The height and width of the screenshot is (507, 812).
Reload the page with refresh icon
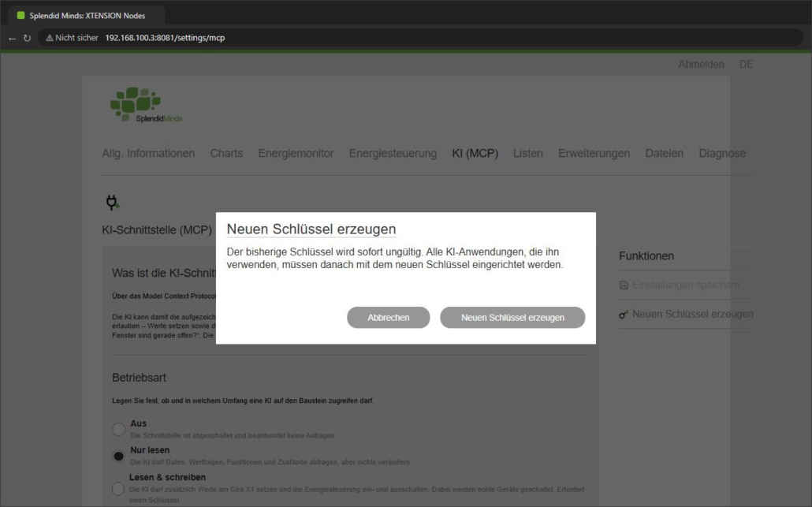point(27,39)
